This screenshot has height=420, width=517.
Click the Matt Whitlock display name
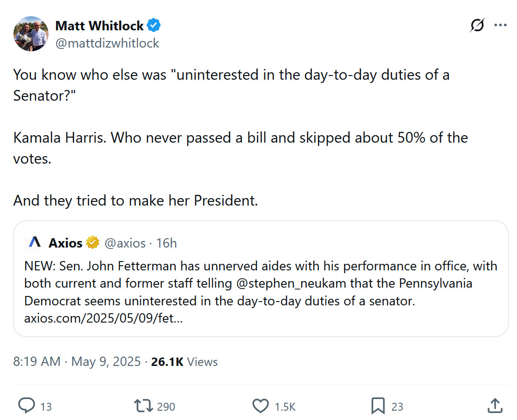pos(99,26)
